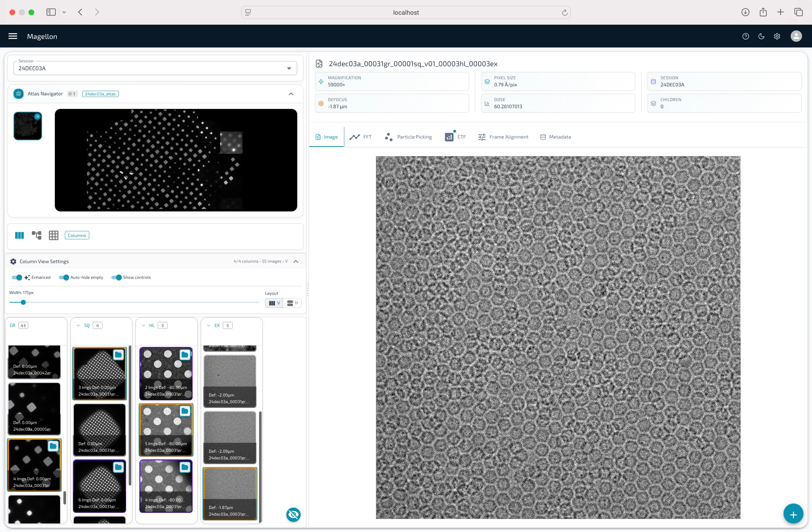The image size is (812, 532).
Task: Collapse the SQ column with the chevron
Action: coord(78,325)
